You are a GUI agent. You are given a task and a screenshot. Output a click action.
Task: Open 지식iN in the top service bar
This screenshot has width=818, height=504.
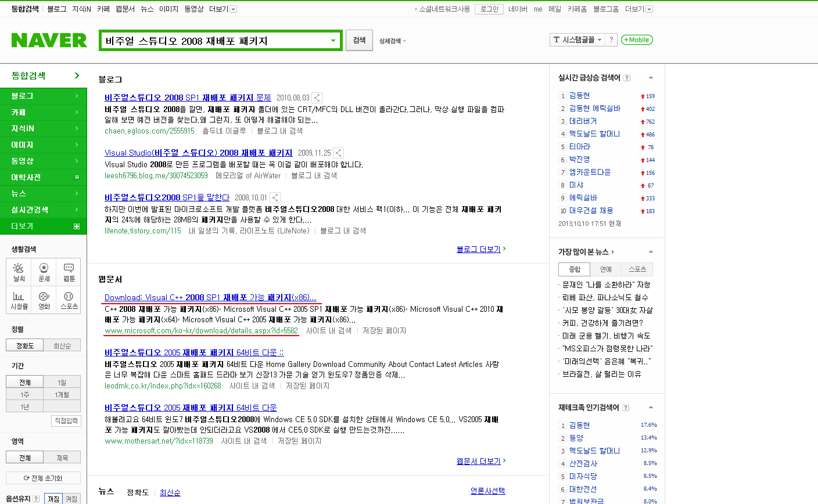81,9
